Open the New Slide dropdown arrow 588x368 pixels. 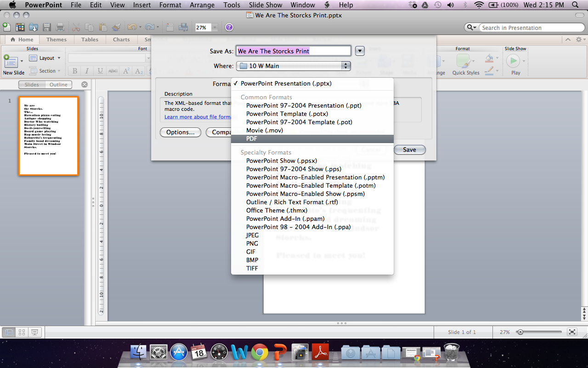tap(22, 61)
